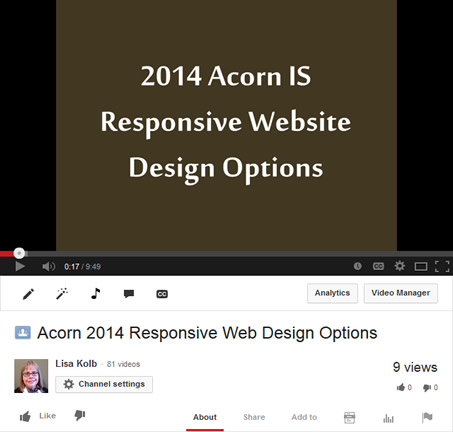Mute the video volume
This screenshot has height=432, width=453.
[48, 266]
